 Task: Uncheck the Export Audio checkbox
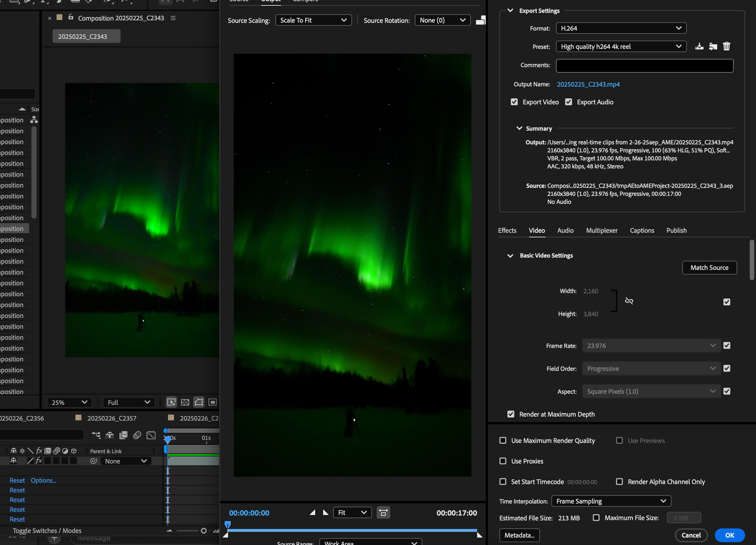pos(569,102)
